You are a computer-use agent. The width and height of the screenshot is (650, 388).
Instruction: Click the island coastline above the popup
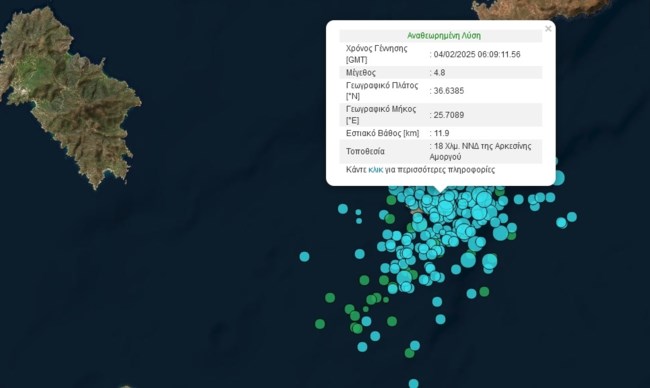pyautogui.click(x=539, y=9)
